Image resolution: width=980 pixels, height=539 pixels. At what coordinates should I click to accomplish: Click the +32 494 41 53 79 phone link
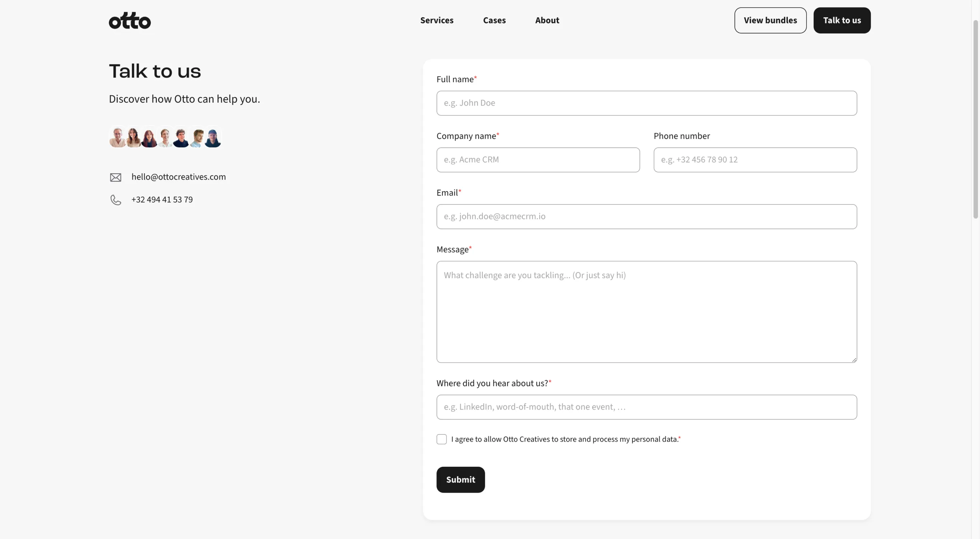[162, 200]
